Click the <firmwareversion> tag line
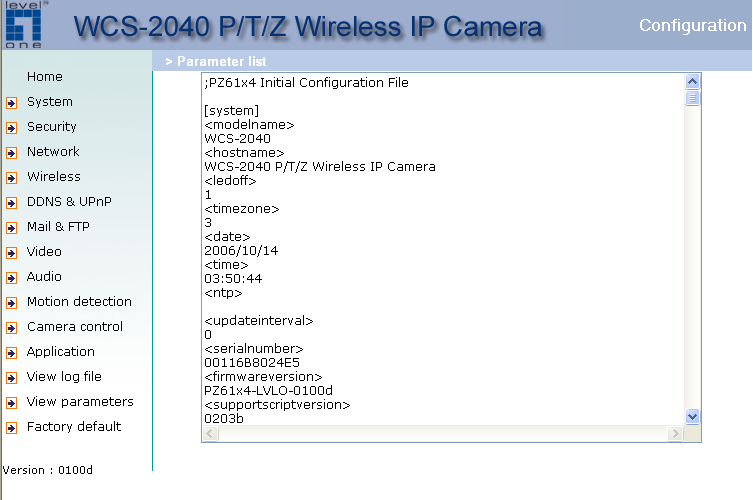The image size is (753, 500). pos(263,377)
